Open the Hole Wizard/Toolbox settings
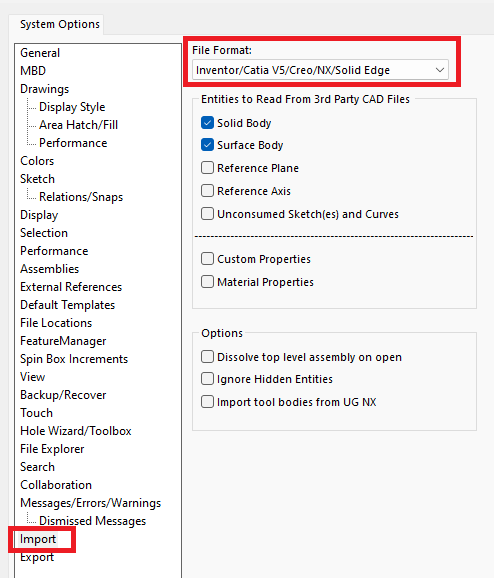Screen dimensions: 494x578 (76, 431)
